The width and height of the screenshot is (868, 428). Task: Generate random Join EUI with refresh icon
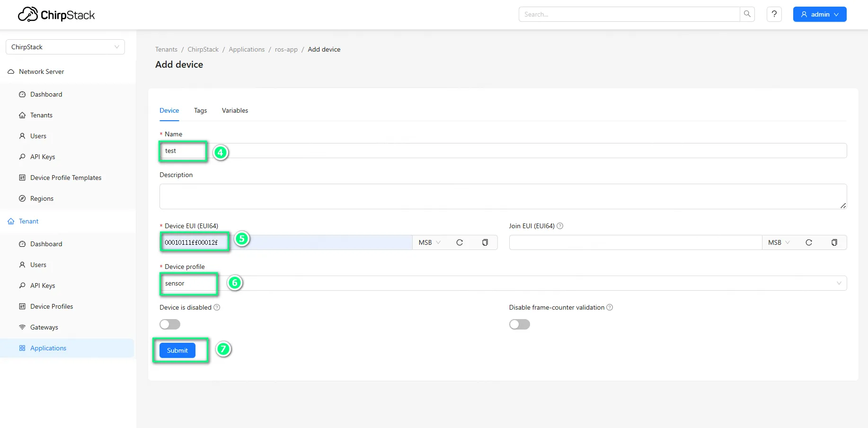(808, 242)
